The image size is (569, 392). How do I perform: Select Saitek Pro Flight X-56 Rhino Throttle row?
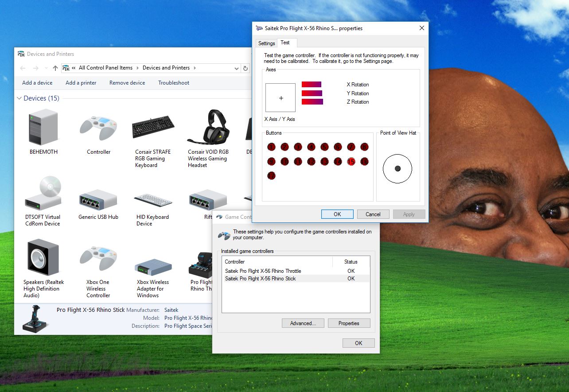[x=296, y=271]
